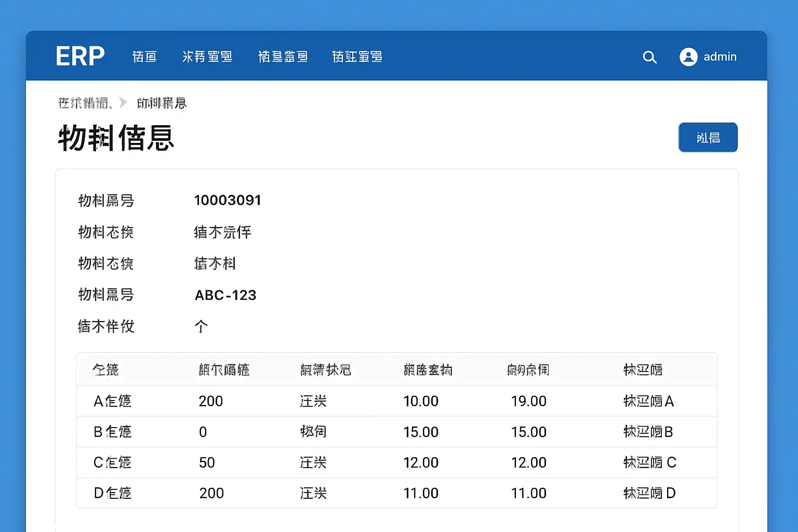Select the ABC-123 code value
Viewport: 798px width, 532px height.
(225, 295)
